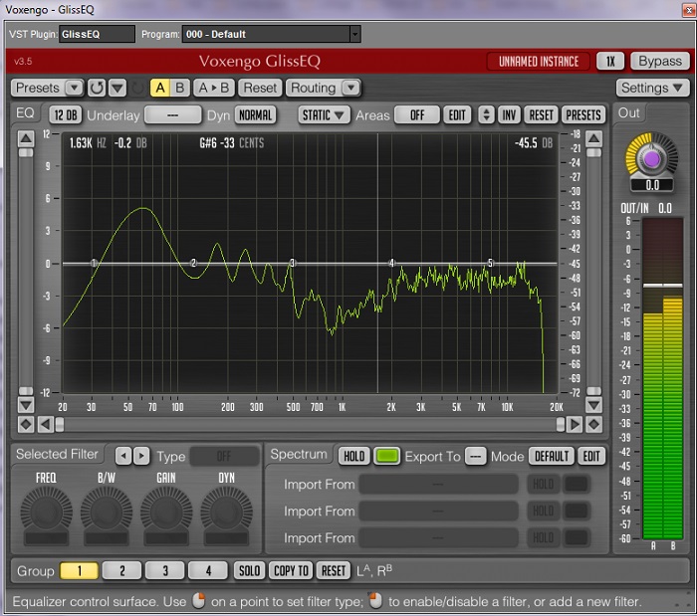Open the Settings menu
The width and height of the screenshot is (697, 616).
coord(652,88)
